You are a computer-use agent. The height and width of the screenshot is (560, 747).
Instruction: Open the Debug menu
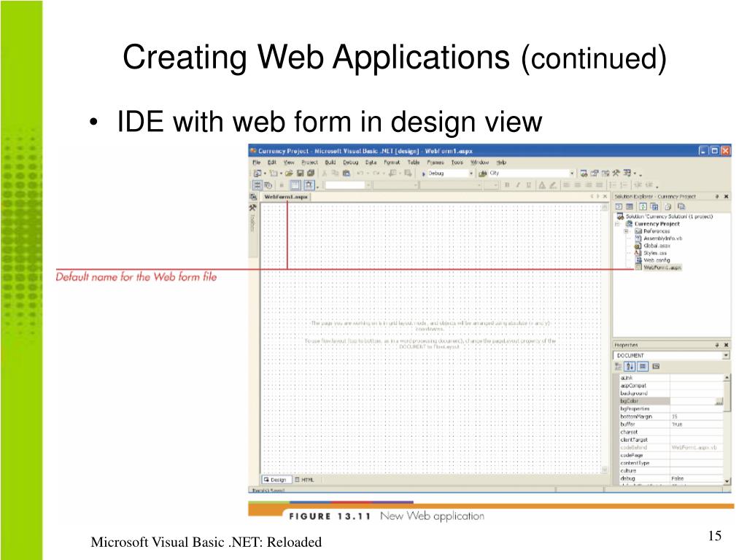pyautogui.click(x=350, y=163)
